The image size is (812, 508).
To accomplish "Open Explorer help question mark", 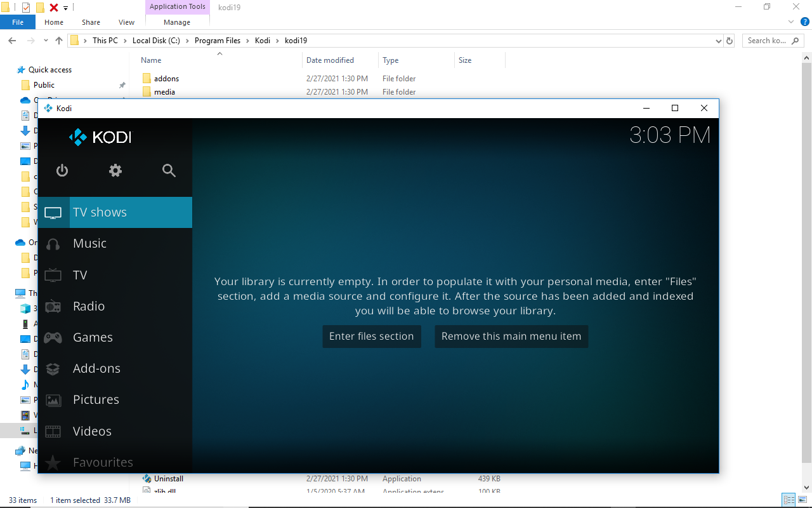I will pos(805,22).
